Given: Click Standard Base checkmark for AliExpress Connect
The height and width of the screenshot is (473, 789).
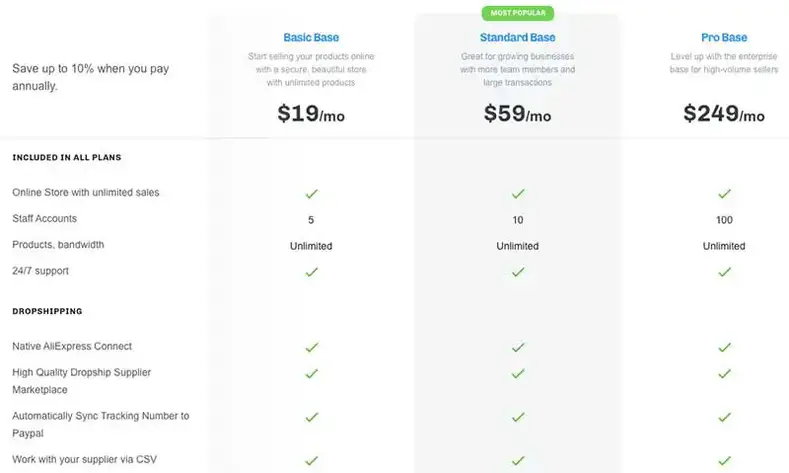Looking at the screenshot, I should tap(518, 348).
